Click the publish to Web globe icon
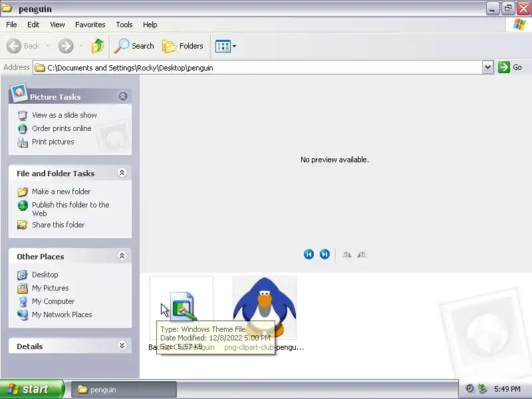The height and width of the screenshot is (399, 532). [x=23, y=205]
